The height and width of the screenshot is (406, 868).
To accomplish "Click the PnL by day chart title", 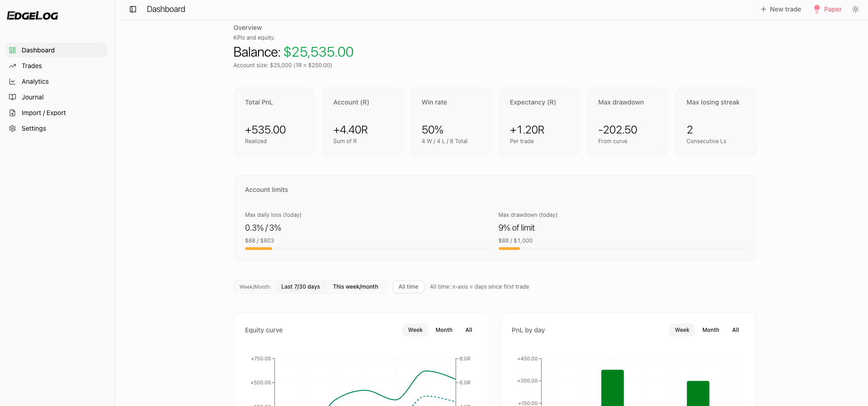I will click(x=528, y=330).
